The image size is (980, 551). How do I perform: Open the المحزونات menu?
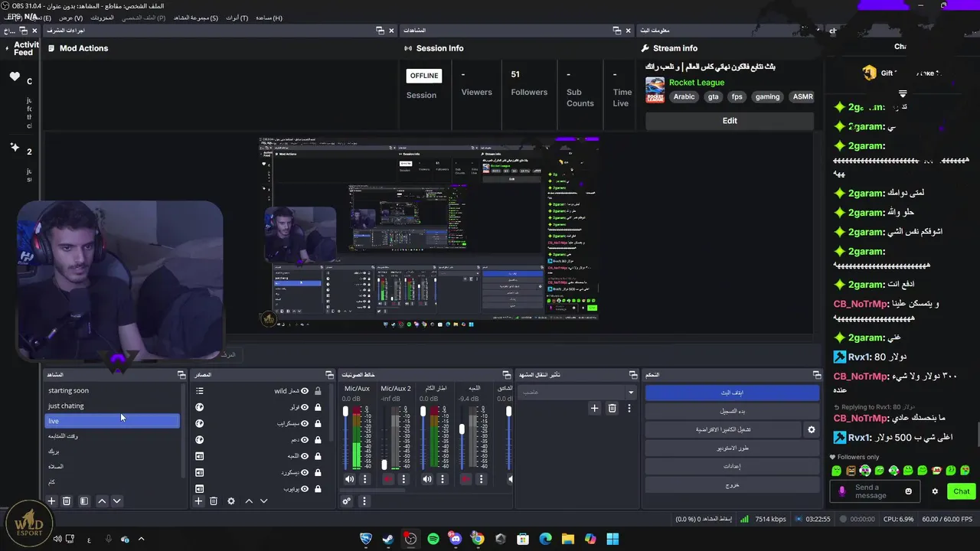pyautogui.click(x=102, y=18)
